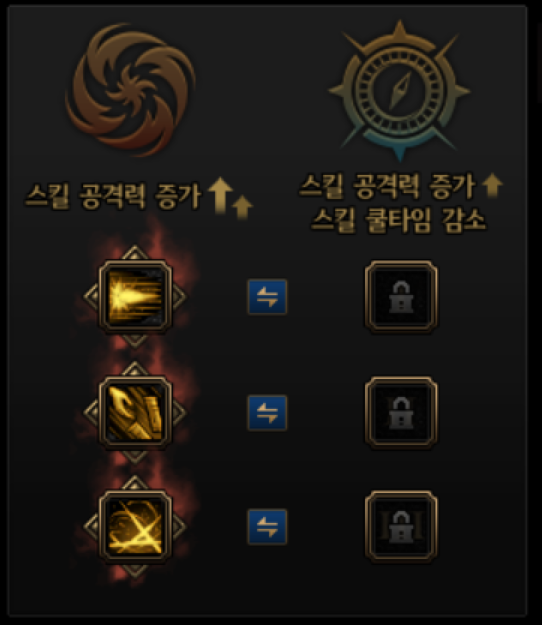Toggle the swap arrows beside the beam skill

(x=267, y=297)
